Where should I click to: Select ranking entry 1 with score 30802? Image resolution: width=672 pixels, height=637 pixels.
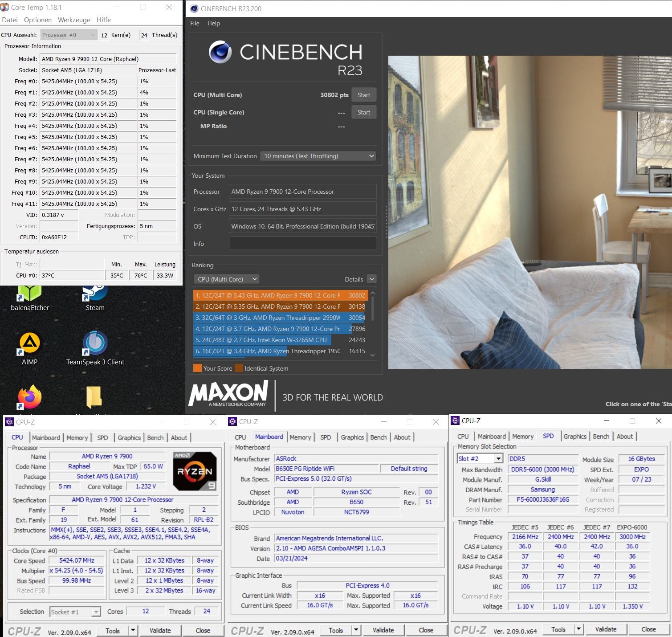tap(281, 295)
